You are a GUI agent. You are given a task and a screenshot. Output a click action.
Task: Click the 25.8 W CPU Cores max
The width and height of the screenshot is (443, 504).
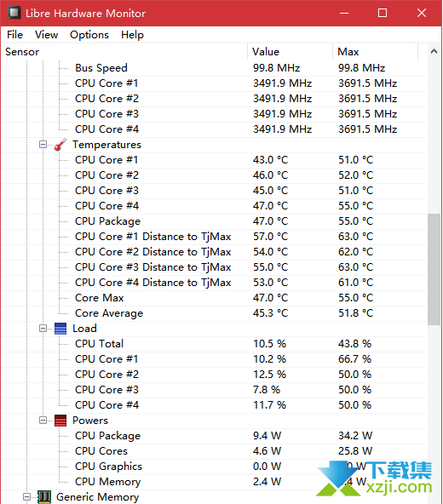point(355,451)
